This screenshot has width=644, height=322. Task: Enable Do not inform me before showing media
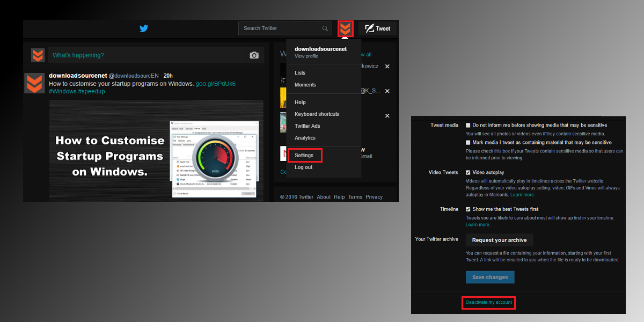pos(469,125)
